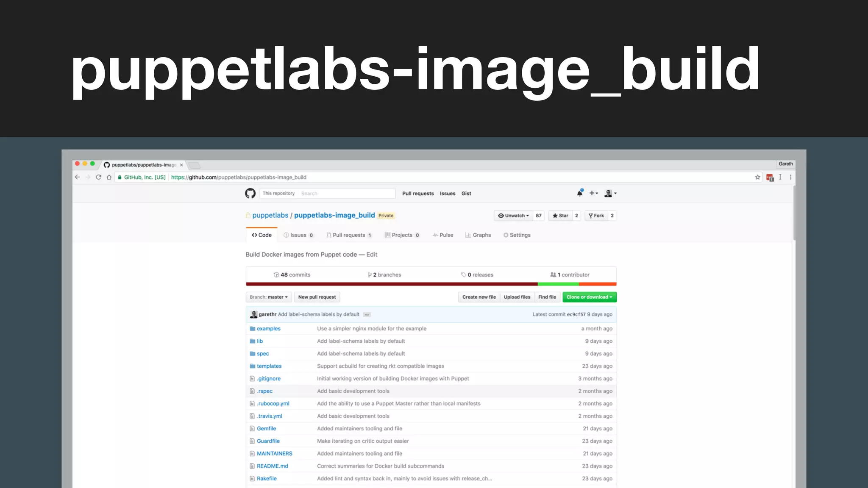868x488 pixels.
Task: Open the .rspec file
Action: [x=264, y=391]
